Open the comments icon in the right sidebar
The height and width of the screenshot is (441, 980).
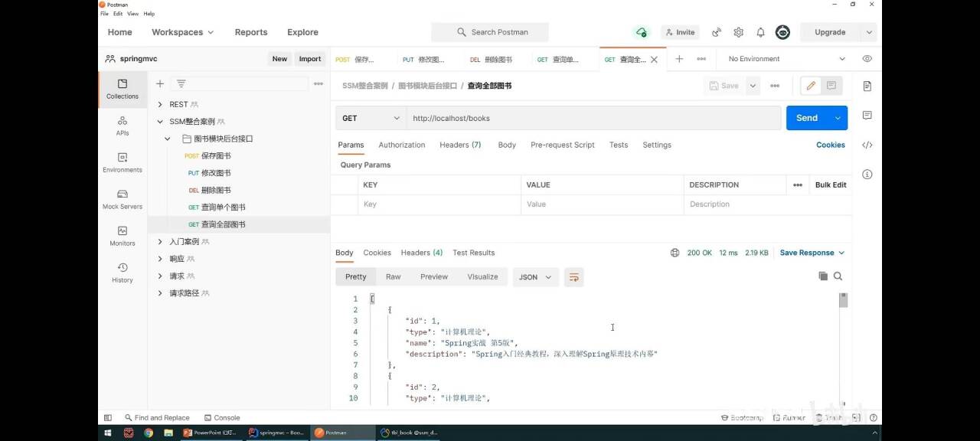(x=867, y=115)
